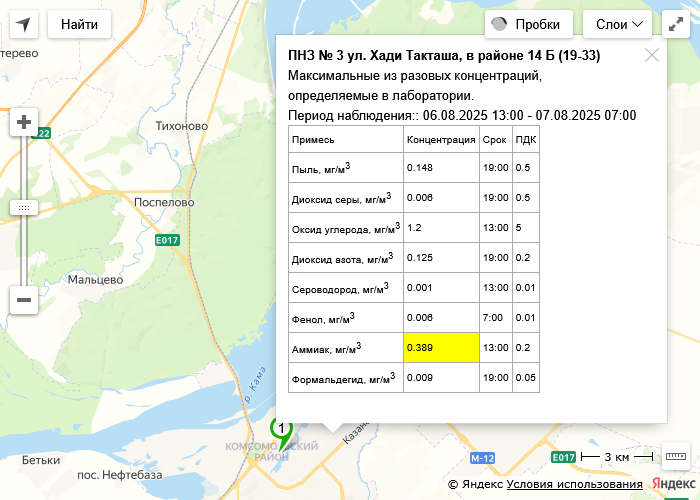Zoom in with the plus button
Image resolution: width=700 pixels, height=500 pixels.
click(24, 123)
